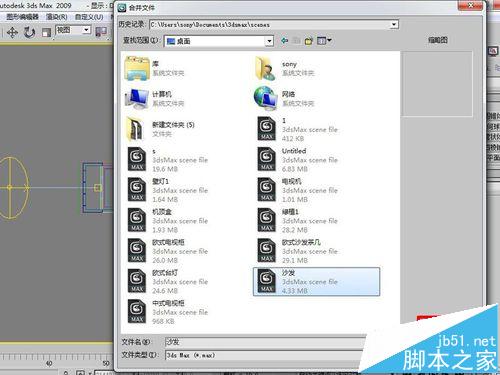Select the scene file named s
Image resolution: width=500 pixels, height=375 pixels.
click(x=168, y=160)
